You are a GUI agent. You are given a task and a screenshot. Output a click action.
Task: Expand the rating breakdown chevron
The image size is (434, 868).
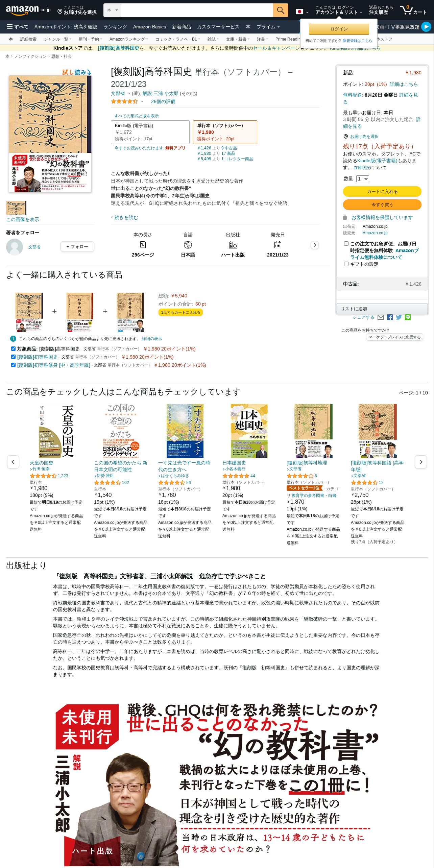(142, 101)
